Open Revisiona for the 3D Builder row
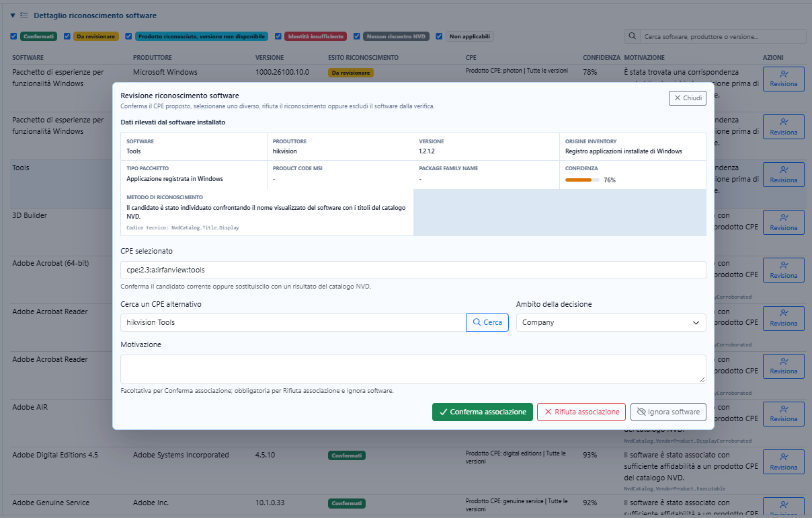Screen dimensions: 812x518 (x=784, y=222)
